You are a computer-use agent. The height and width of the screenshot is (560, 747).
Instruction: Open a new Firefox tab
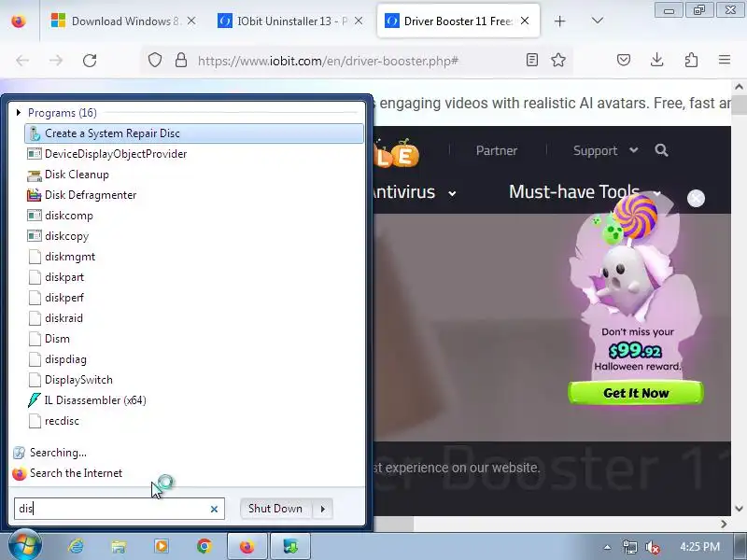click(x=559, y=21)
